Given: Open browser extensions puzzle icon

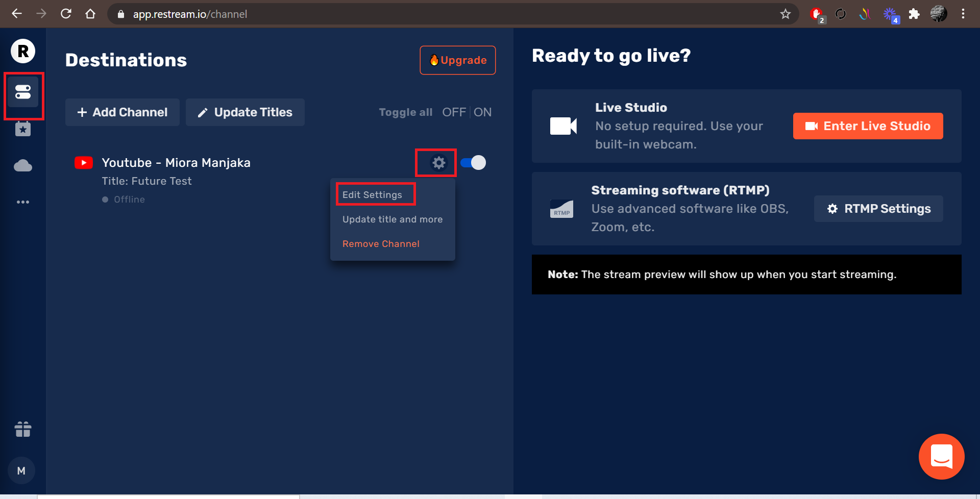Looking at the screenshot, I should [x=914, y=14].
